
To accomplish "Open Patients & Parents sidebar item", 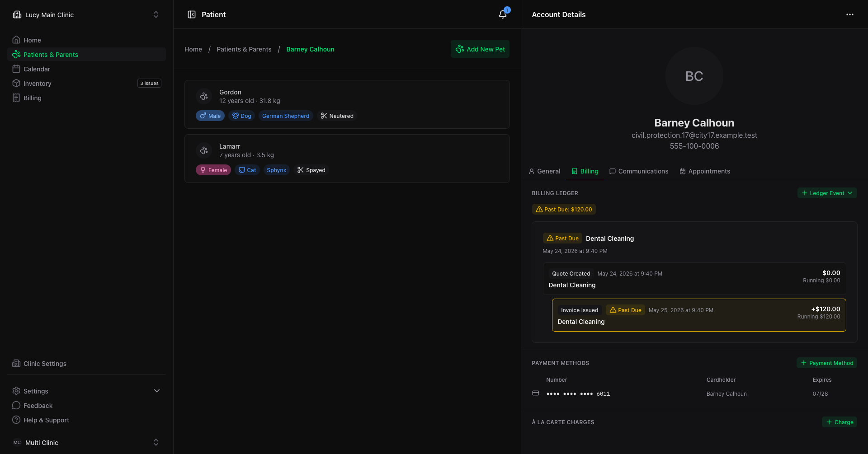I will click(86, 55).
